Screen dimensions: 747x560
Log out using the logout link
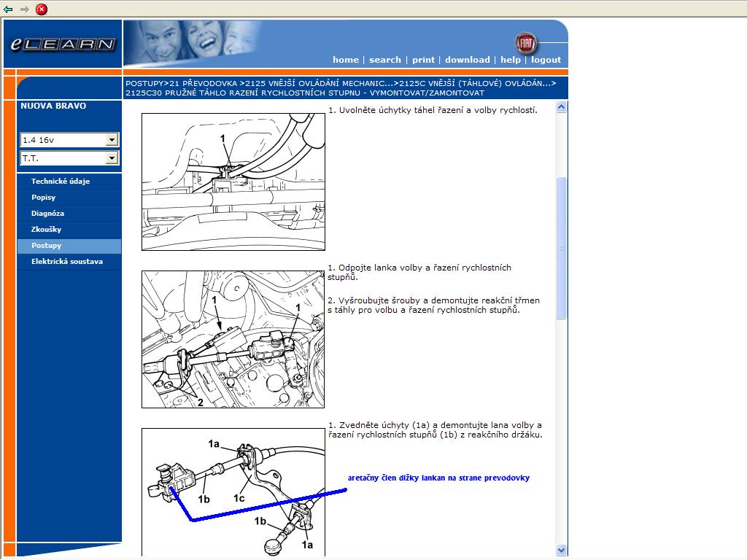[546, 60]
